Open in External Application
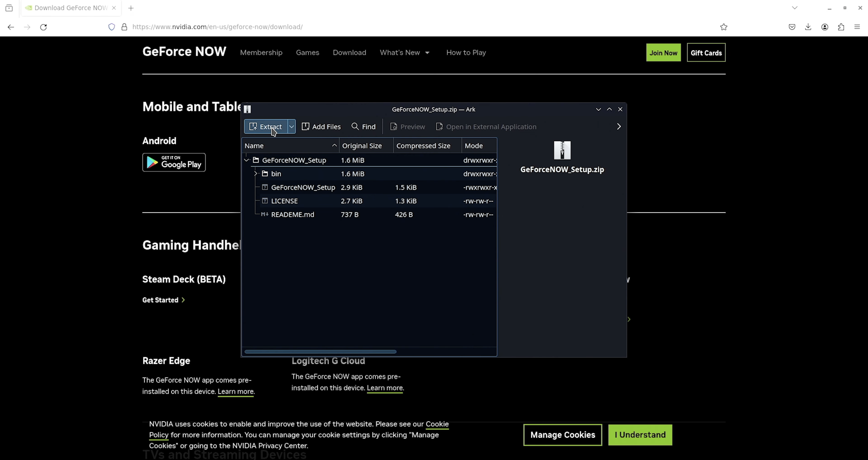Viewport: 868px width, 460px height. [x=486, y=126]
